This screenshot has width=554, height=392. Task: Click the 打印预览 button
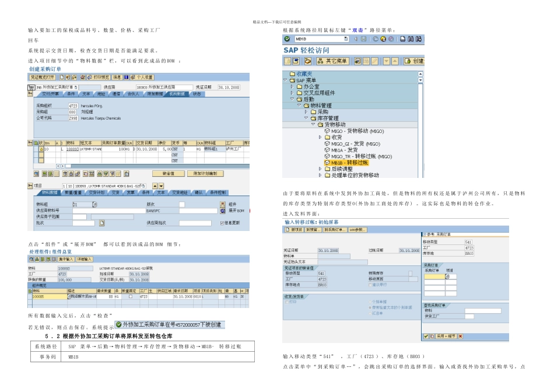[98, 77]
